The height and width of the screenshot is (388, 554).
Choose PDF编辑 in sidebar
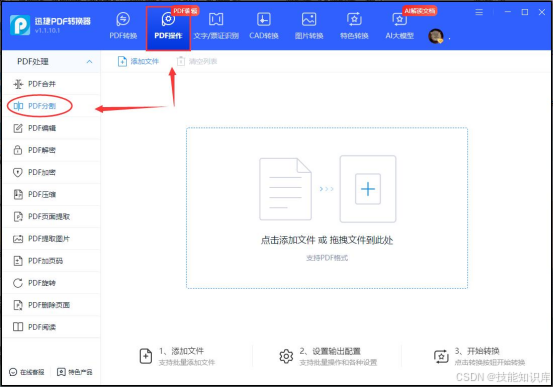51,128
